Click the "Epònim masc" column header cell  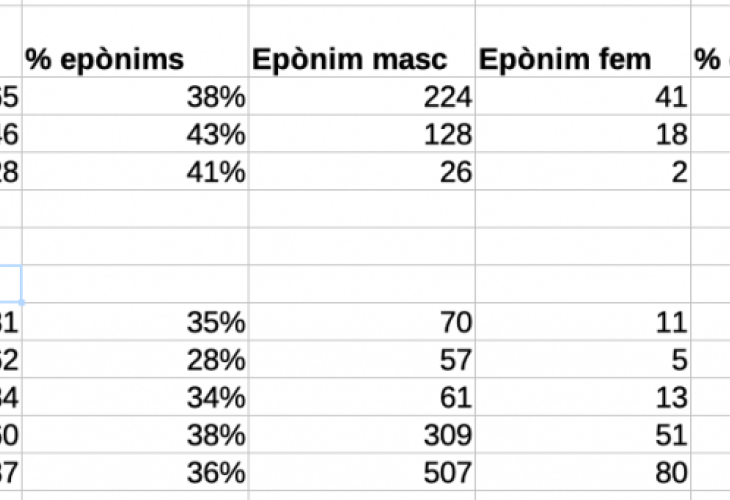tap(362, 60)
